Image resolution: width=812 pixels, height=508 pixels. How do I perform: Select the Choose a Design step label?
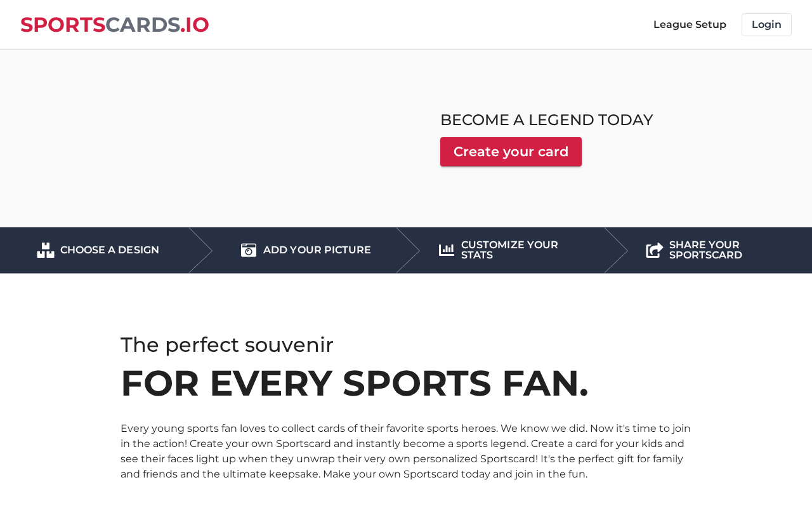(110, 250)
